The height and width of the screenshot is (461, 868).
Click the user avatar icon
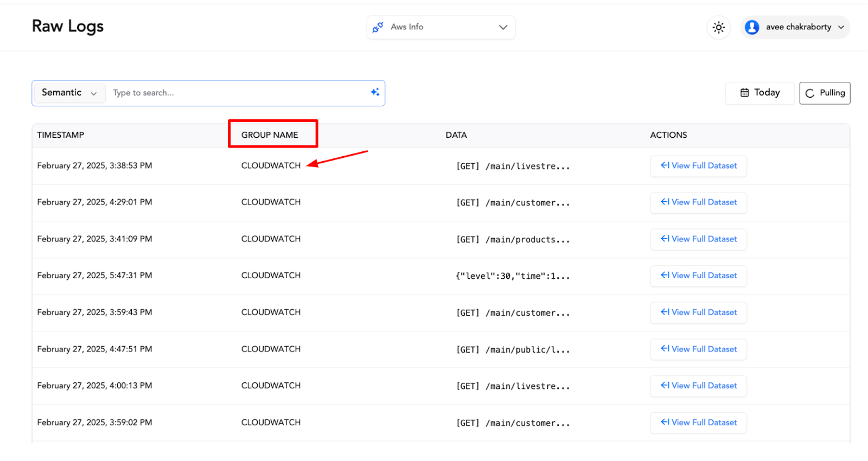pos(752,27)
